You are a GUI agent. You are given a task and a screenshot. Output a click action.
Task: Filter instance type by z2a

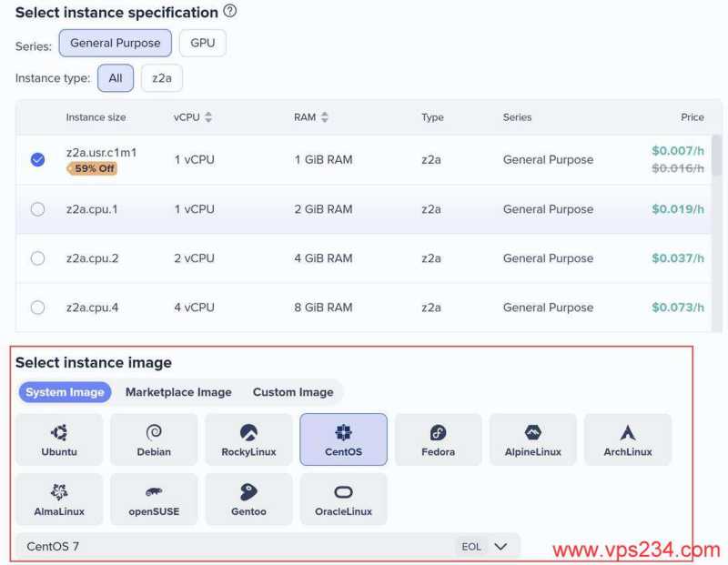pos(161,78)
